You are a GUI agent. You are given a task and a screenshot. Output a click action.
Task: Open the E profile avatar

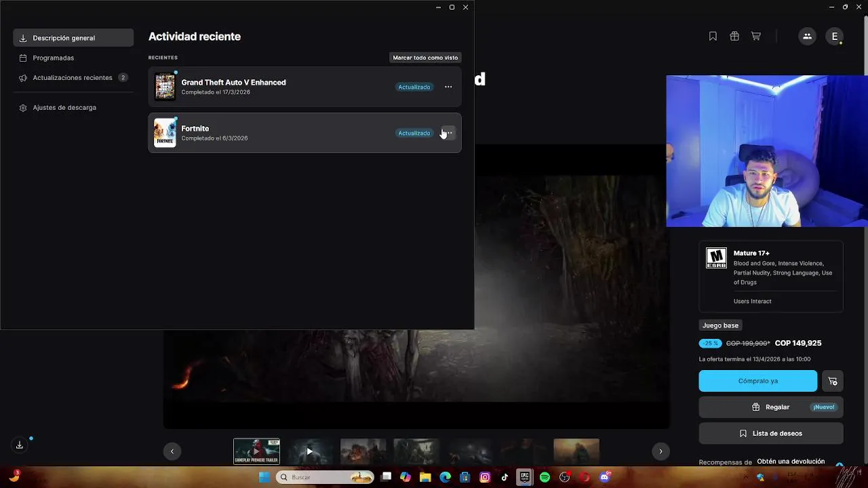click(x=835, y=37)
